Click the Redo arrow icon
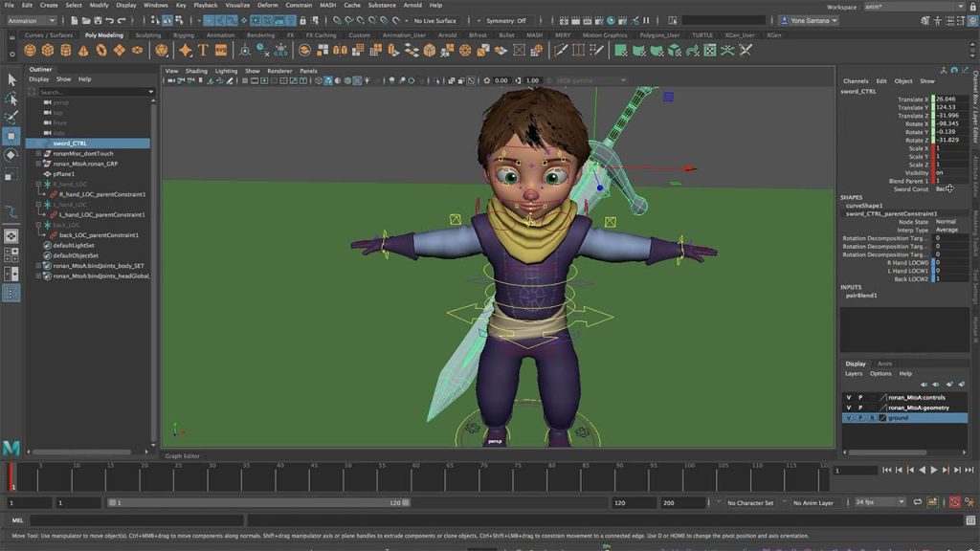This screenshot has height=551, width=980. (122, 21)
